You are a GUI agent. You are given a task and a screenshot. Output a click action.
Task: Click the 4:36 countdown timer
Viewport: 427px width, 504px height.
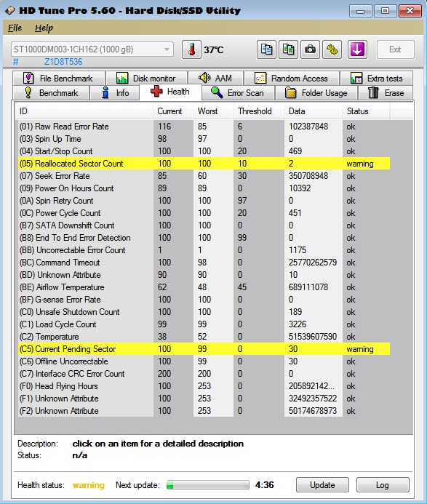point(264,484)
